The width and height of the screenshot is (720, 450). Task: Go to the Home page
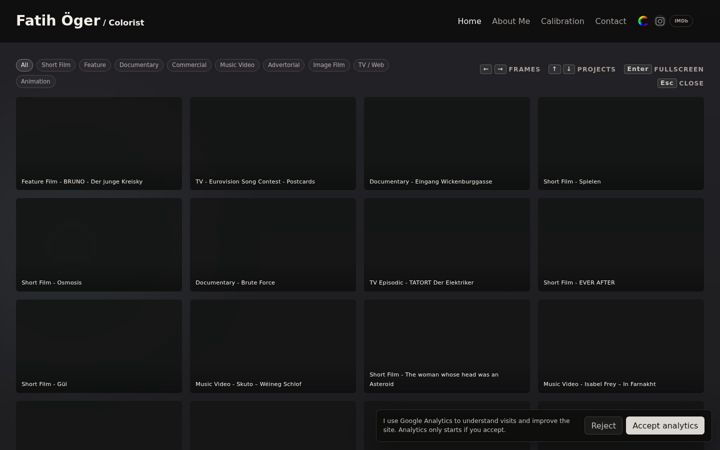click(x=469, y=21)
